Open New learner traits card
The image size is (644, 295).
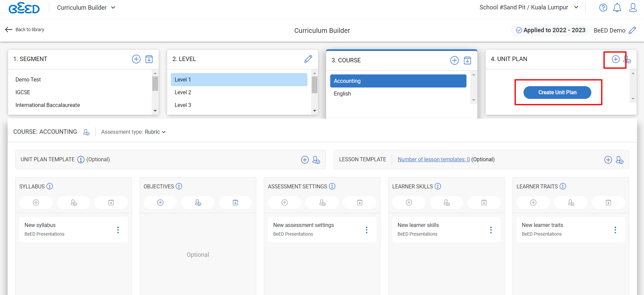(571, 230)
